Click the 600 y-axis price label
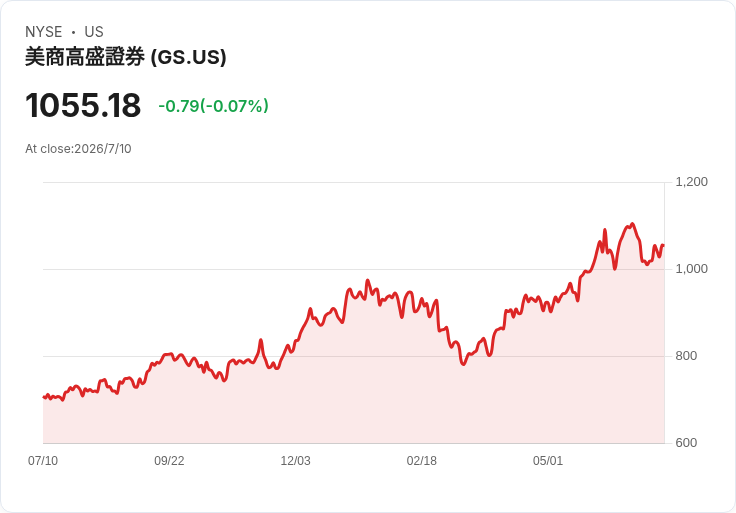The width and height of the screenshot is (736, 513). (x=686, y=443)
